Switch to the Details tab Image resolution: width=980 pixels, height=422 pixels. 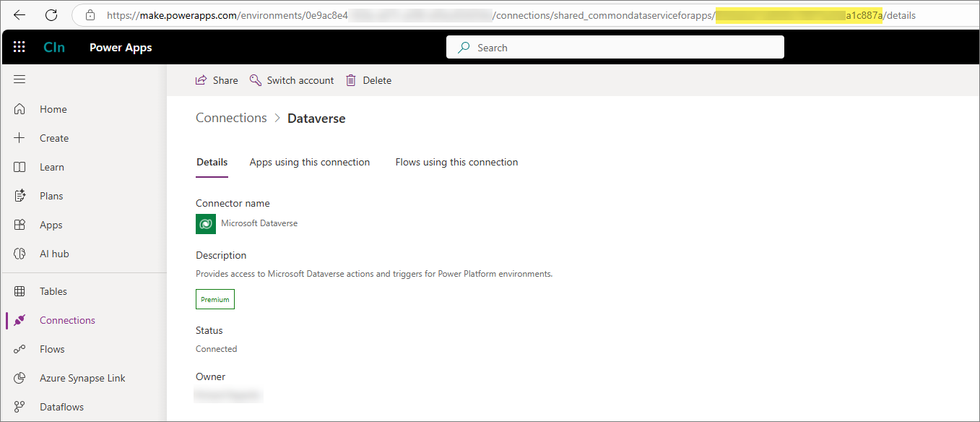tap(212, 162)
